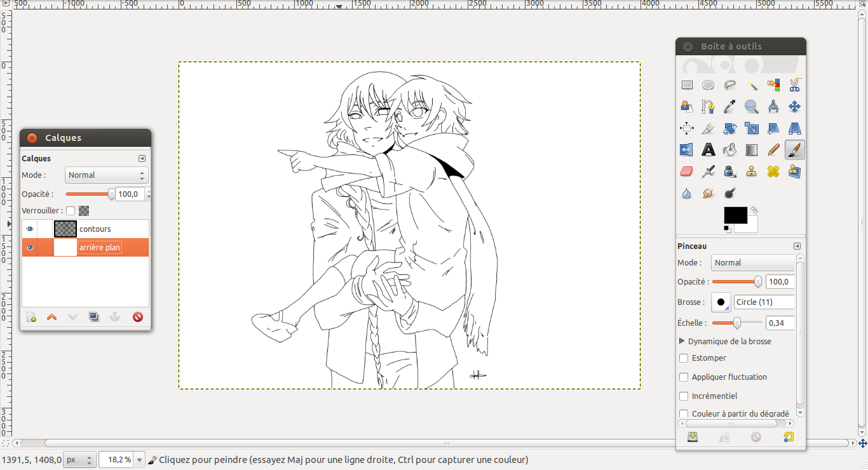Select the Paths tool

[x=709, y=107]
